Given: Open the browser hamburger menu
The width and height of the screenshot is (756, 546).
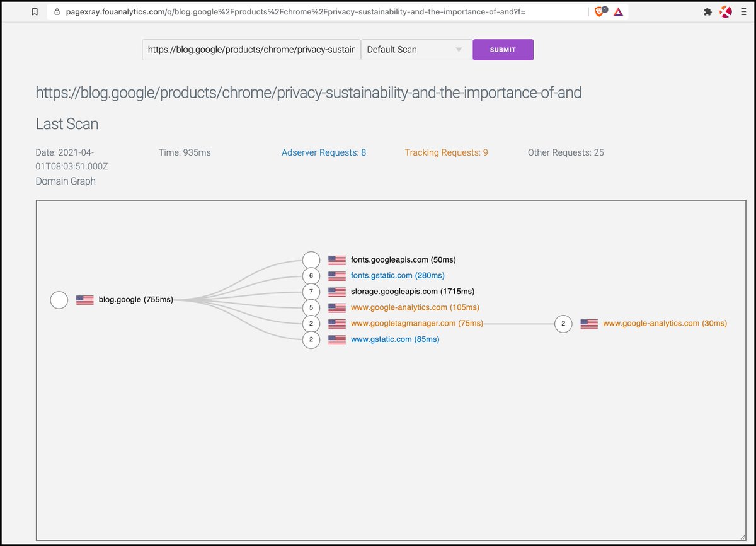Looking at the screenshot, I should click(x=743, y=11).
